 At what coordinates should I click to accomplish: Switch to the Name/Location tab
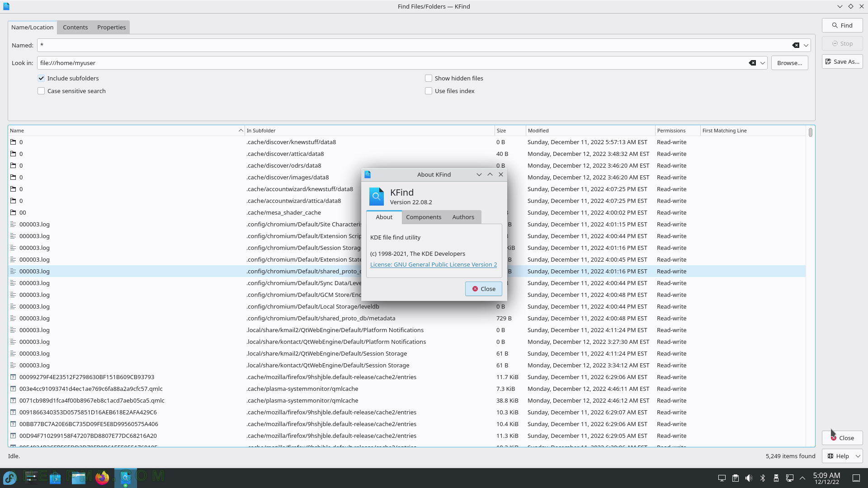[x=33, y=27]
